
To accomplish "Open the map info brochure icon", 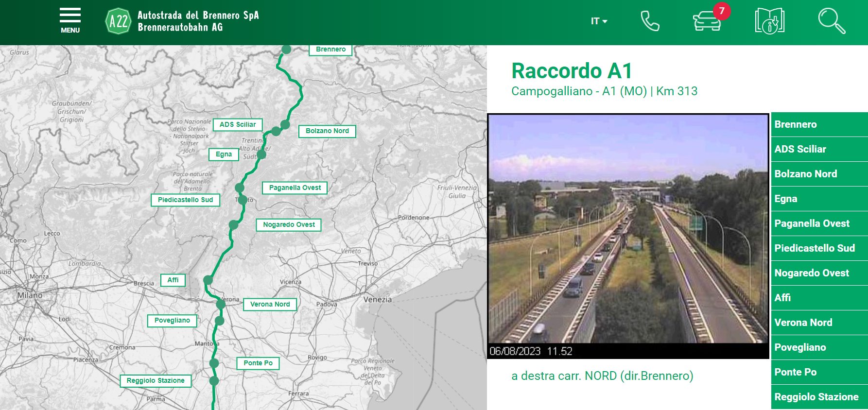I will (x=770, y=21).
